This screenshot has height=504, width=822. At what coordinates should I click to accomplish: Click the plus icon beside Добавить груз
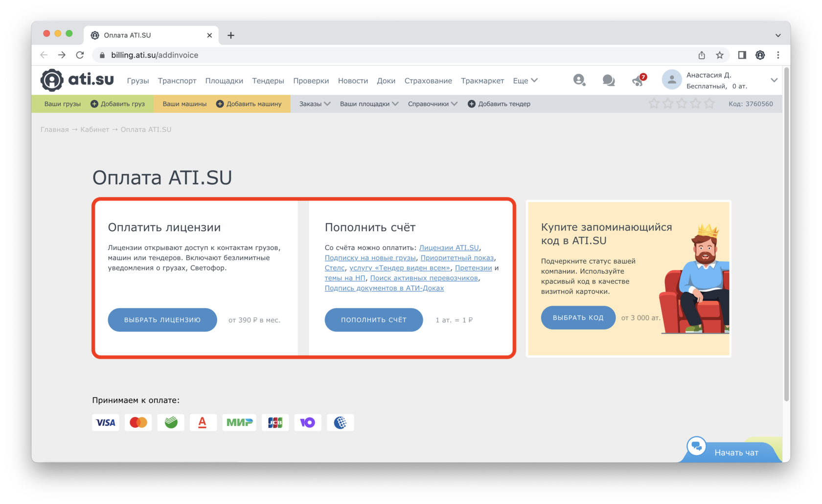tap(94, 104)
